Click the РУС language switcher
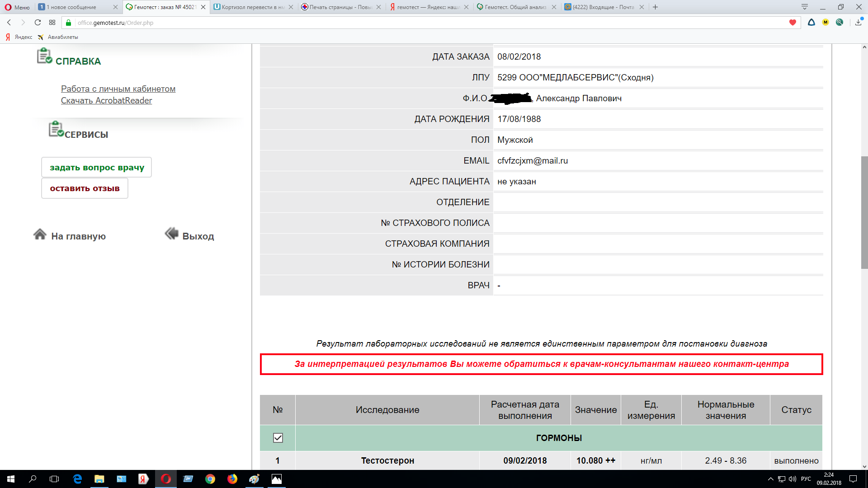This screenshot has width=868, height=488. [806, 479]
